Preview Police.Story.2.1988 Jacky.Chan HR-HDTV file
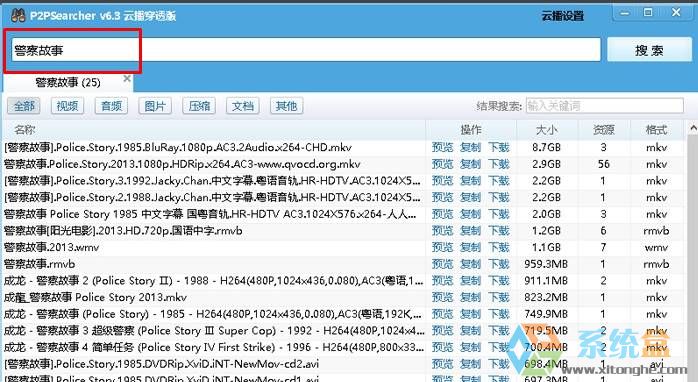The image size is (698, 382). tap(442, 197)
